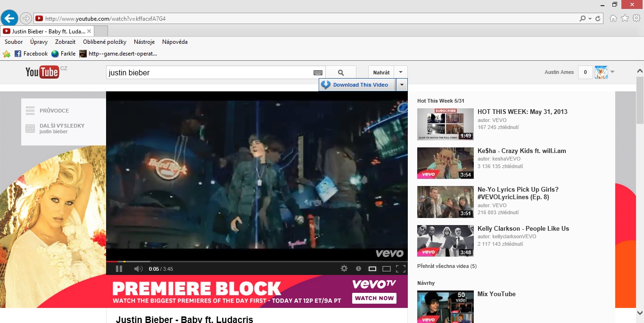
Task: Click the autor kellyclarksonVEVO channel text
Action: tap(507, 236)
